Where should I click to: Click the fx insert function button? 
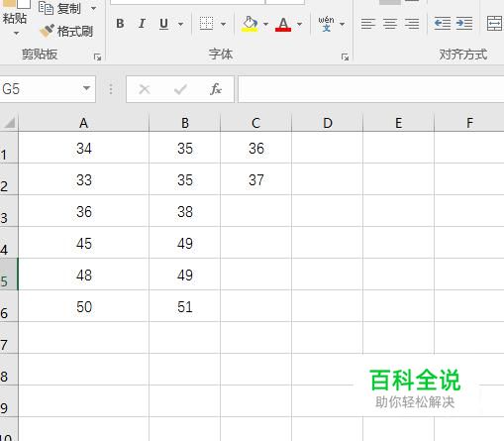click(216, 89)
